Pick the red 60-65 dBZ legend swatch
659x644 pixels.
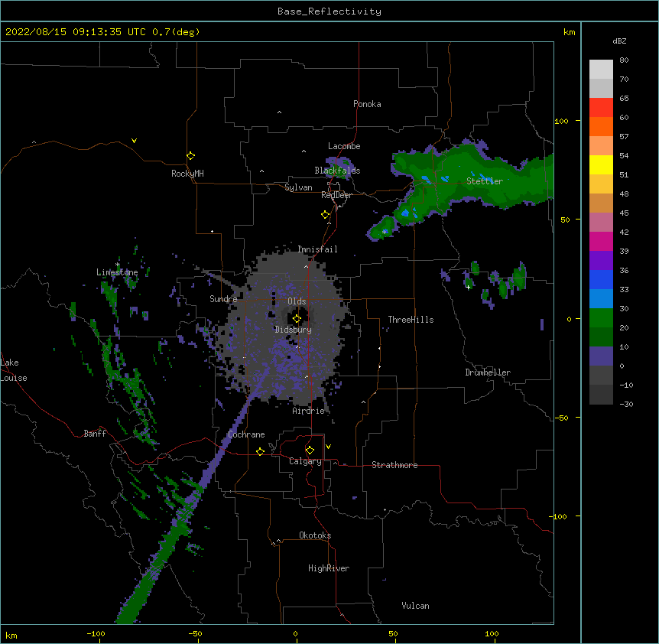601,108
